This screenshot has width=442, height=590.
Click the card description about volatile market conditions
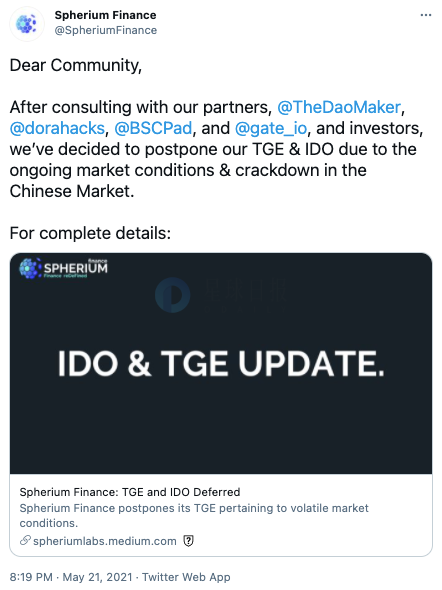tap(194, 515)
